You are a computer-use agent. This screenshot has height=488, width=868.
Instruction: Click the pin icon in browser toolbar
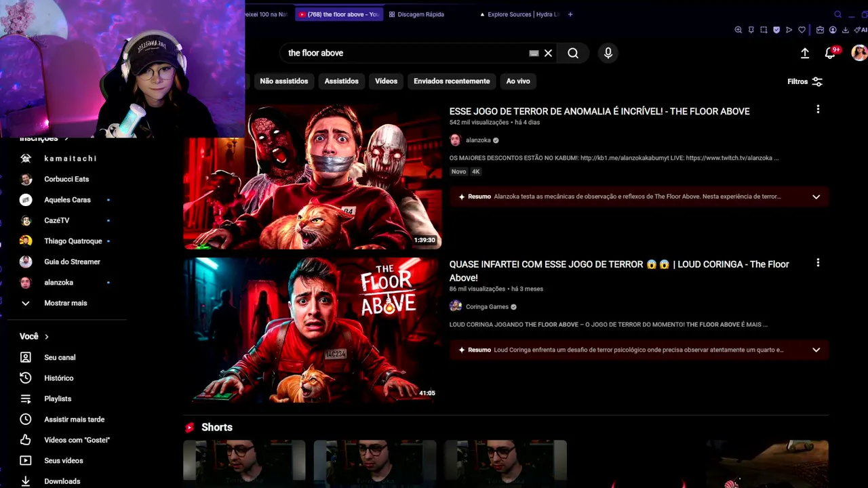pos(751,30)
